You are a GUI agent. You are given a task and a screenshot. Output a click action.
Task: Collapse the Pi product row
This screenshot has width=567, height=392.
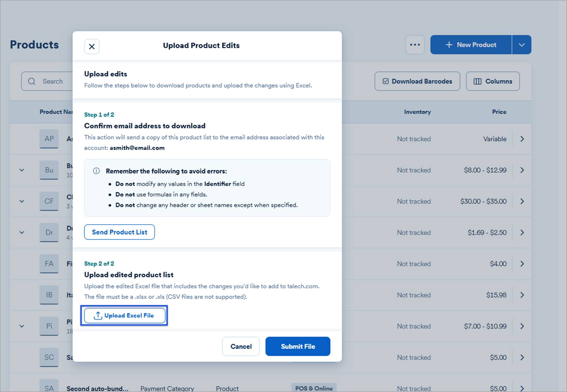pos(21,326)
